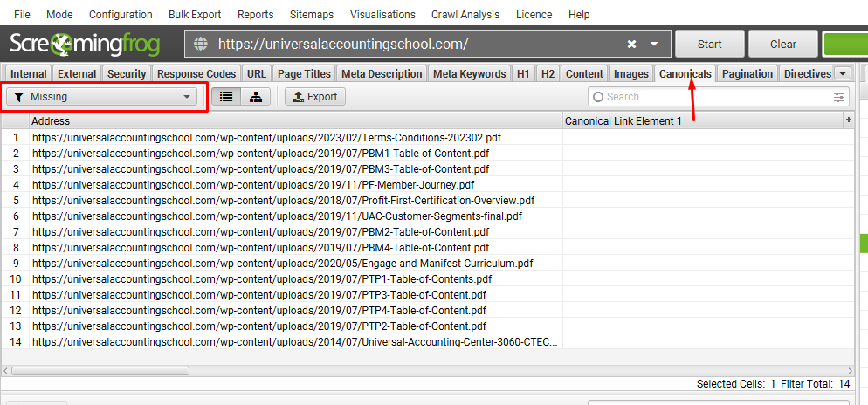Switch to the Images tab

[631, 73]
